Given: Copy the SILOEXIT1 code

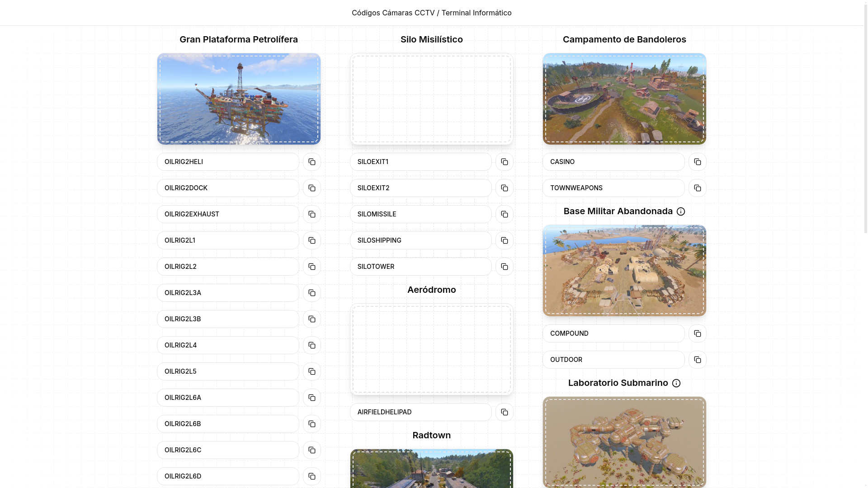Looking at the screenshot, I should tap(505, 162).
